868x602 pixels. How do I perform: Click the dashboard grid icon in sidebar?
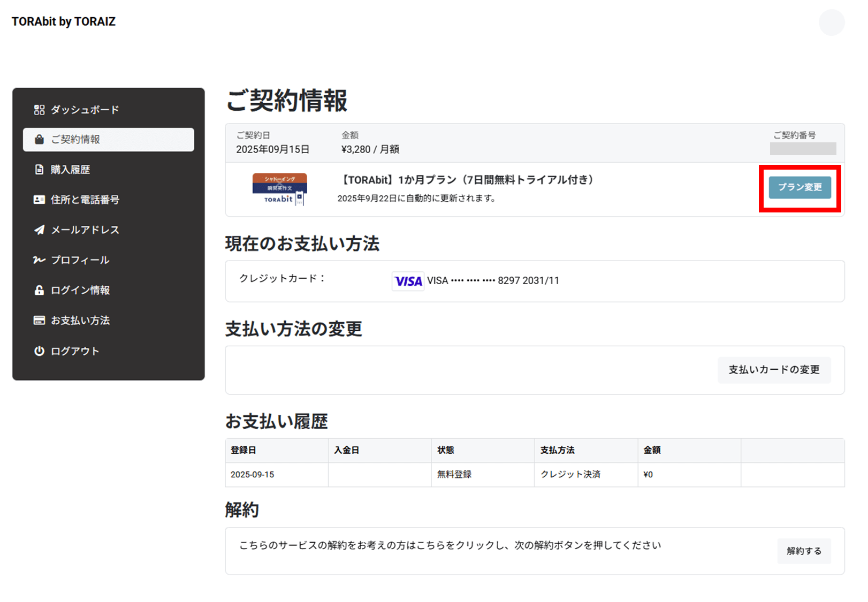[39, 110]
